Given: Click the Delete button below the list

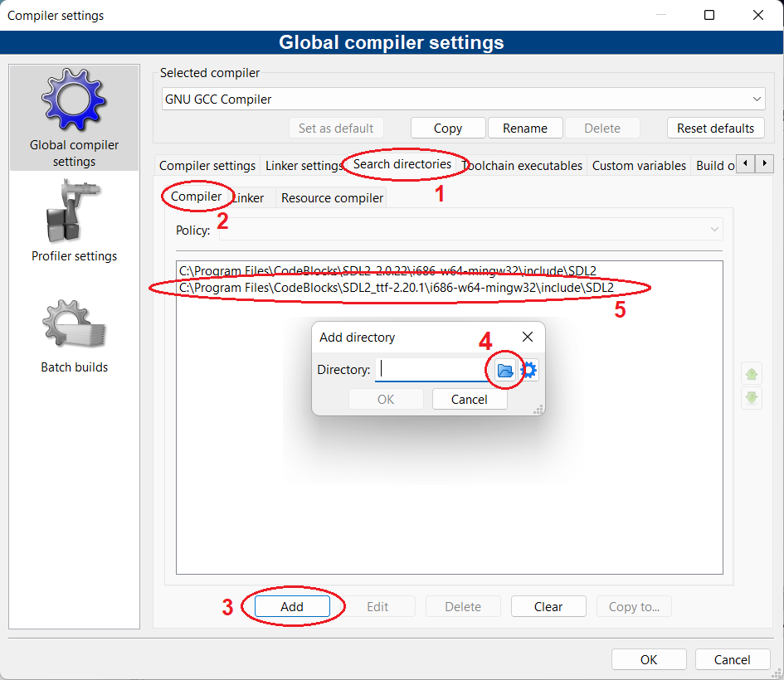Looking at the screenshot, I should tap(463, 606).
